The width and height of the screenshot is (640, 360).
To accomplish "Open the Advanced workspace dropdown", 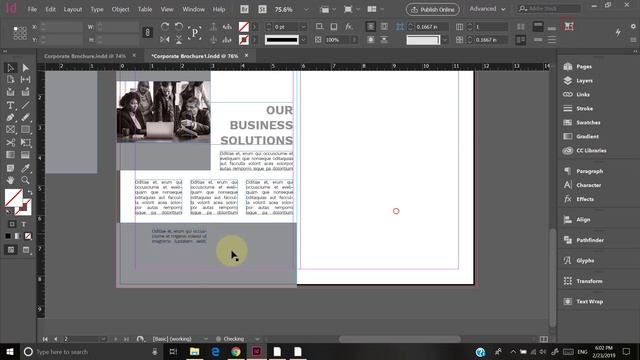I will tap(487, 9).
